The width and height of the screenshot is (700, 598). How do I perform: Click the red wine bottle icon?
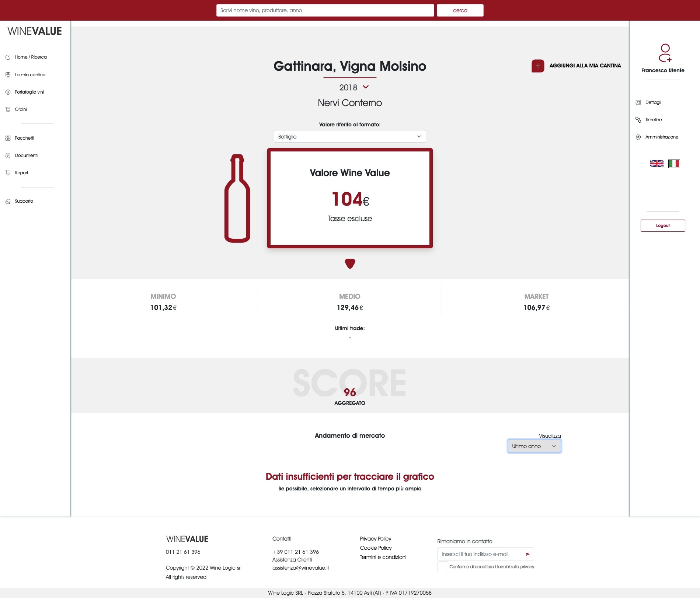237,198
